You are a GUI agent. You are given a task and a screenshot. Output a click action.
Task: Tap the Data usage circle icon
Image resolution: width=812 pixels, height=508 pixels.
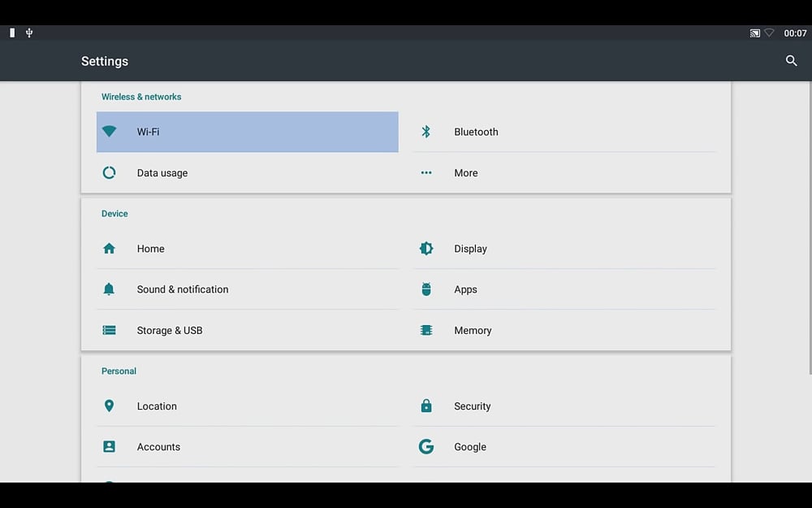coord(109,172)
